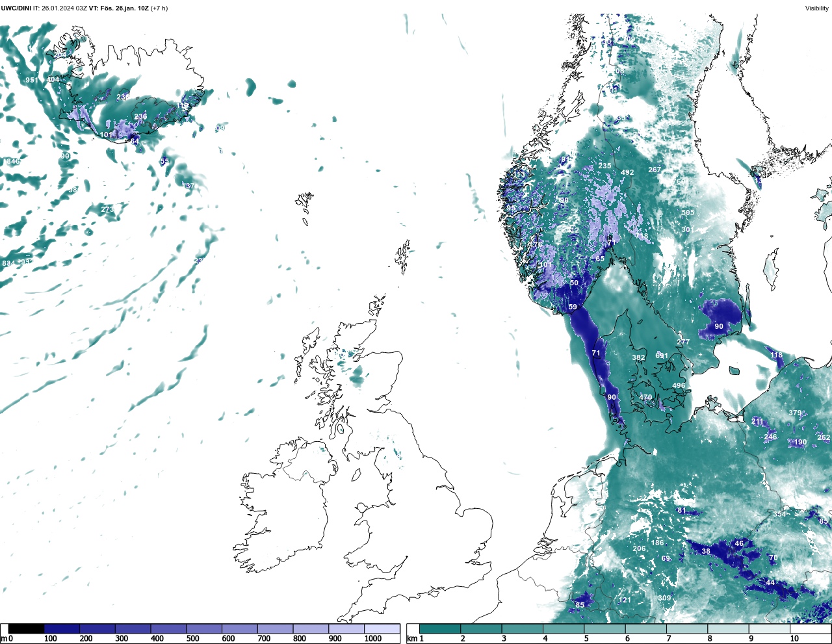The image size is (832, 644).
Task: Click the "404" value in northwest Iceland
Action: point(53,80)
